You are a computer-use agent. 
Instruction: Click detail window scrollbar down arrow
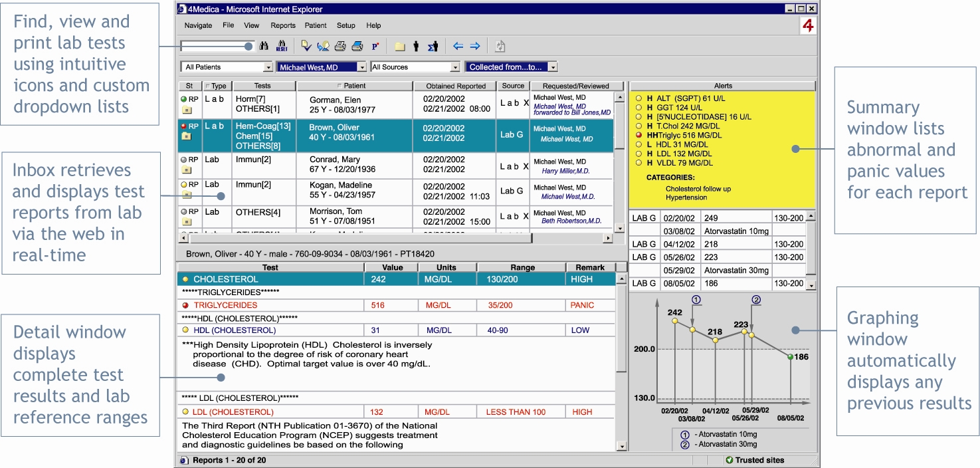click(x=621, y=447)
